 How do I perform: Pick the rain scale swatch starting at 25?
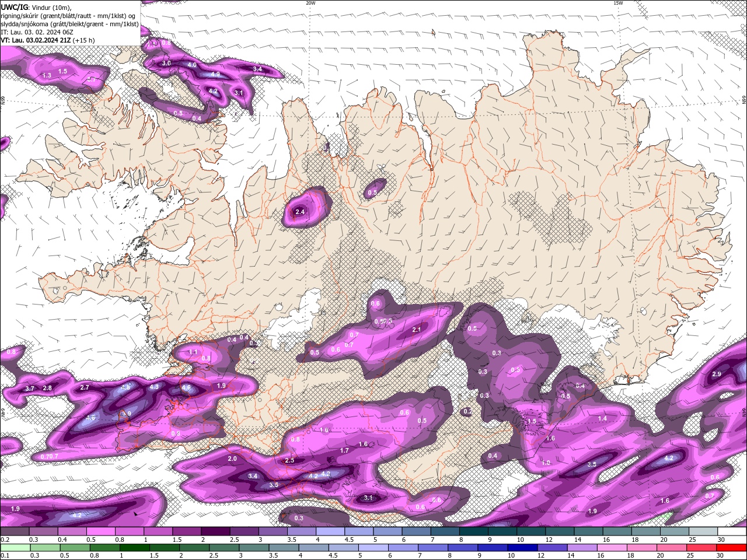701,548
